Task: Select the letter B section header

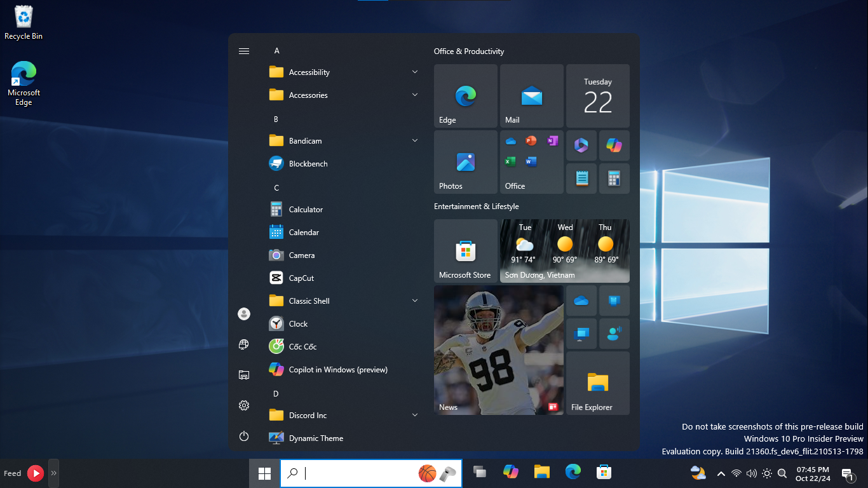Action: tap(276, 119)
